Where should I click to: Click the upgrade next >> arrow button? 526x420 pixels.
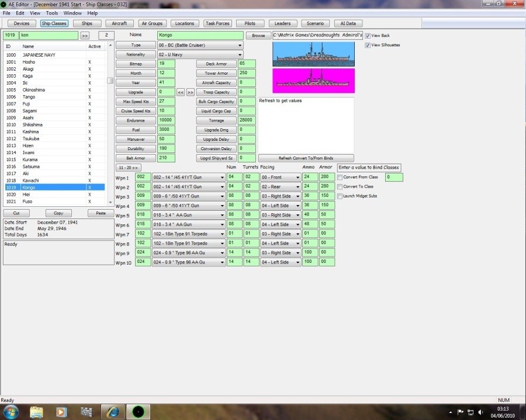pyautogui.click(x=190, y=92)
